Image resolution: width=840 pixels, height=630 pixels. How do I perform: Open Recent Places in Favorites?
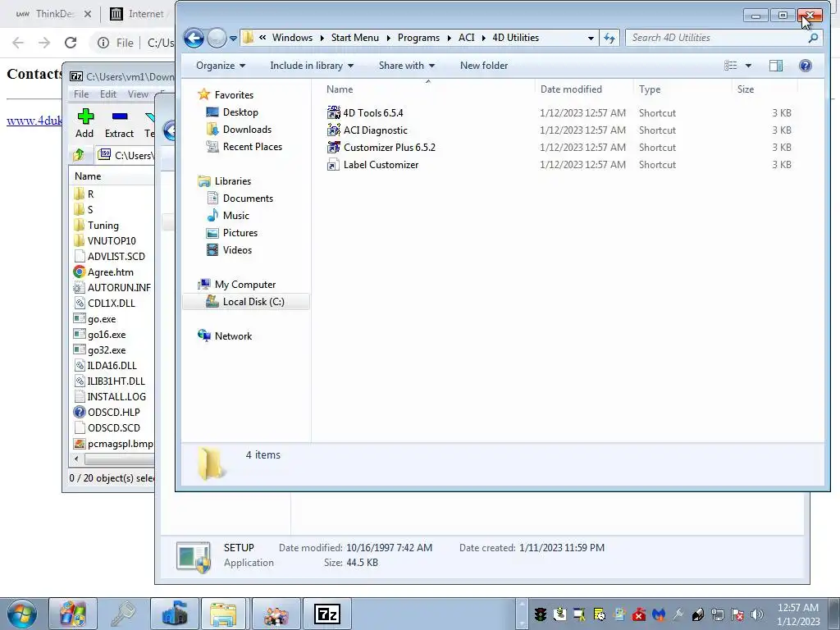click(253, 146)
